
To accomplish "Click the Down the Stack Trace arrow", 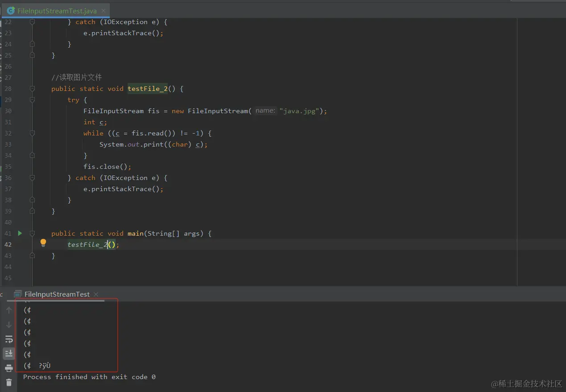I will (9, 325).
